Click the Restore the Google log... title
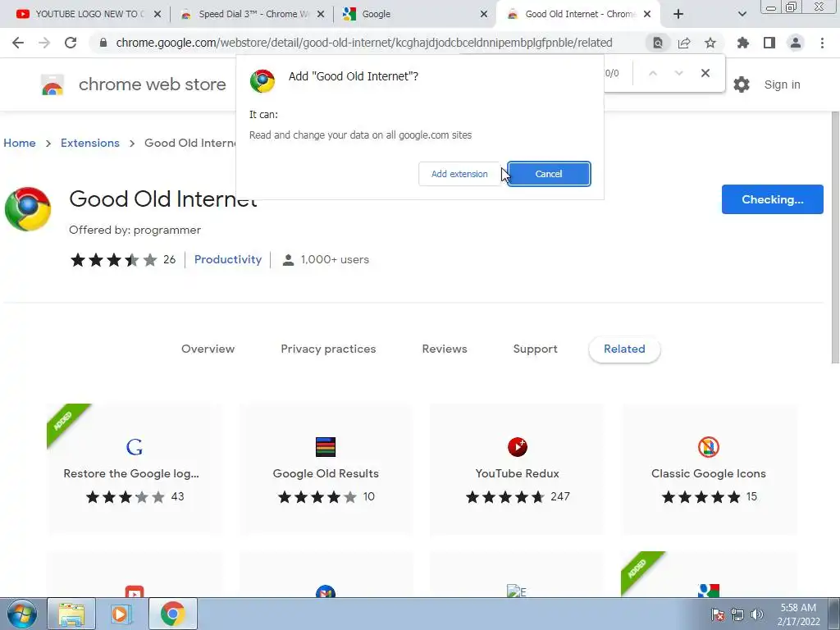 point(131,473)
